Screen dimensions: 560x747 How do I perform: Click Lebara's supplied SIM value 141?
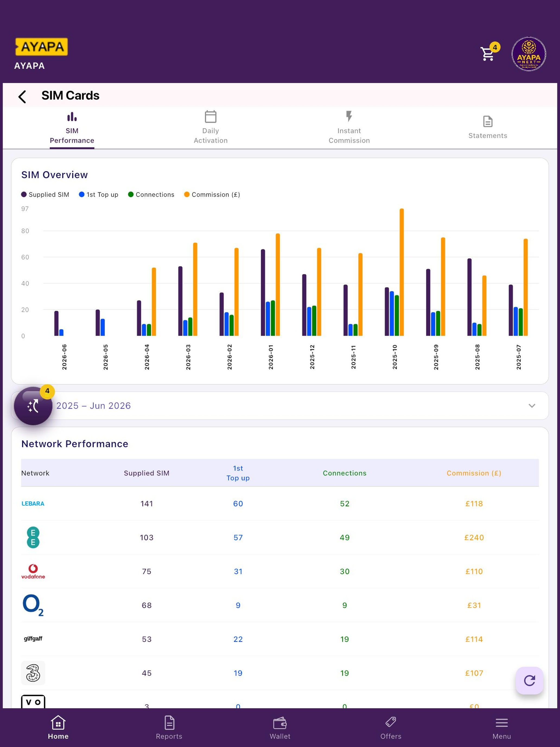(x=147, y=504)
